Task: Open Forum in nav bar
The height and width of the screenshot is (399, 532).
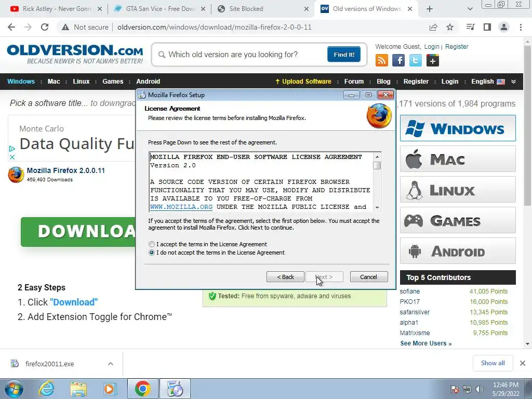Action: click(x=354, y=82)
